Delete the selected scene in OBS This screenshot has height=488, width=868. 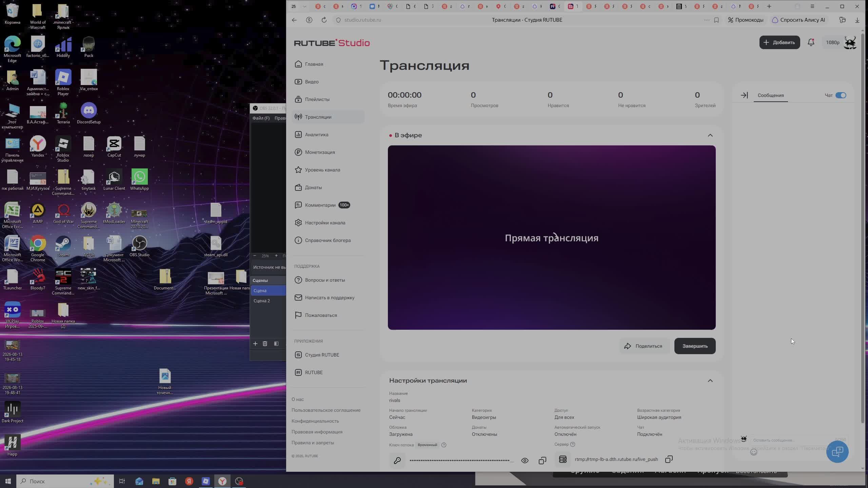(265, 344)
